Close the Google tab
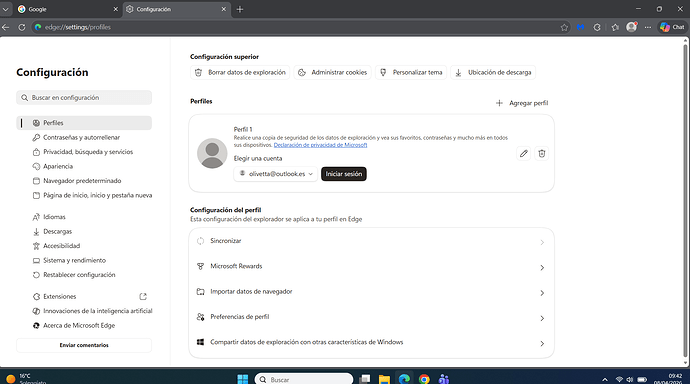Viewport: 690px width, 384px height. (116, 9)
